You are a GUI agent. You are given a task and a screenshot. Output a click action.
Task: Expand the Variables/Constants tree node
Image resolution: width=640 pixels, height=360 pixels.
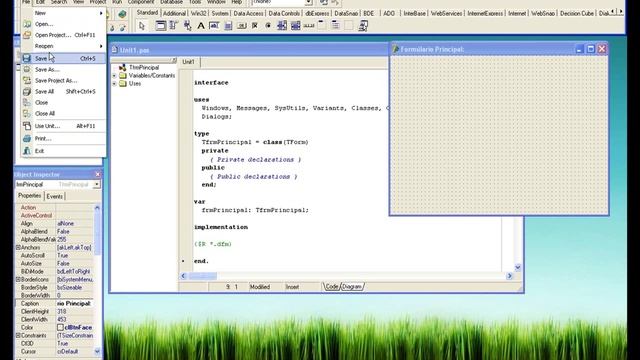[115, 76]
